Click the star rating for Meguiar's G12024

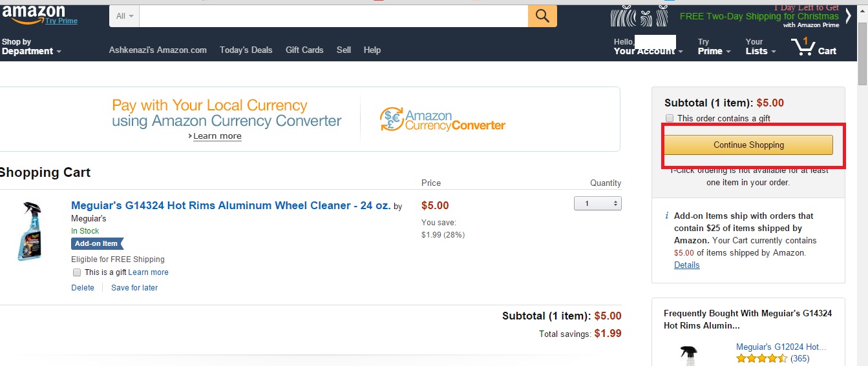761,358
